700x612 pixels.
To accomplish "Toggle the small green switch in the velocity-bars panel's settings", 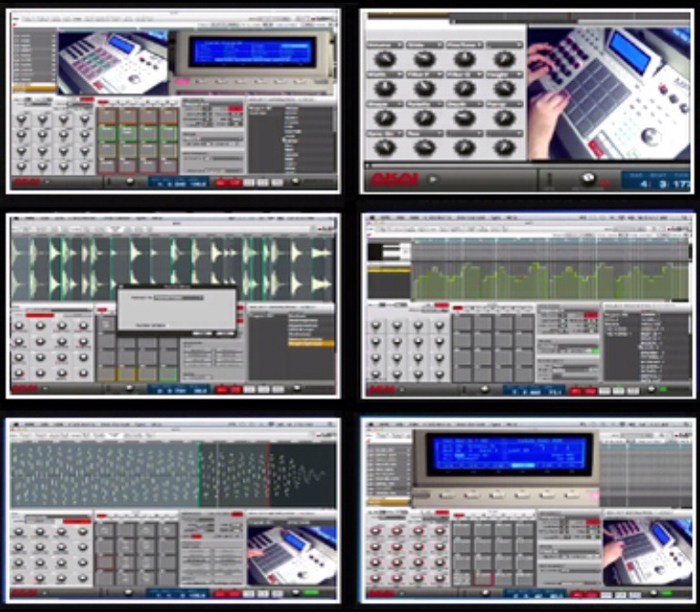I will (x=594, y=351).
